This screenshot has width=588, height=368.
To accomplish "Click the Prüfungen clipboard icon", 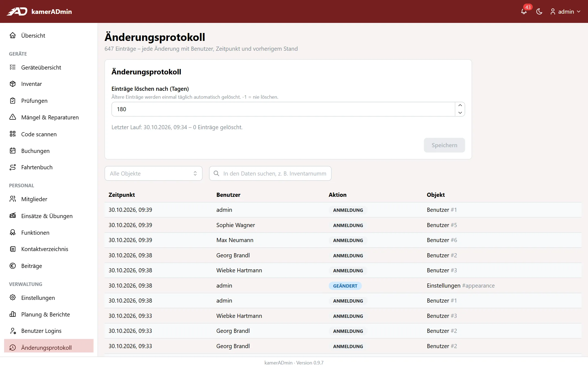I will (x=13, y=101).
